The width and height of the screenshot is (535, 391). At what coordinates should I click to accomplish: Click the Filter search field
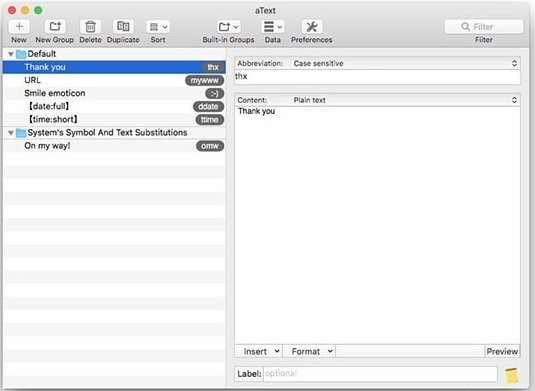pos(484,27)
